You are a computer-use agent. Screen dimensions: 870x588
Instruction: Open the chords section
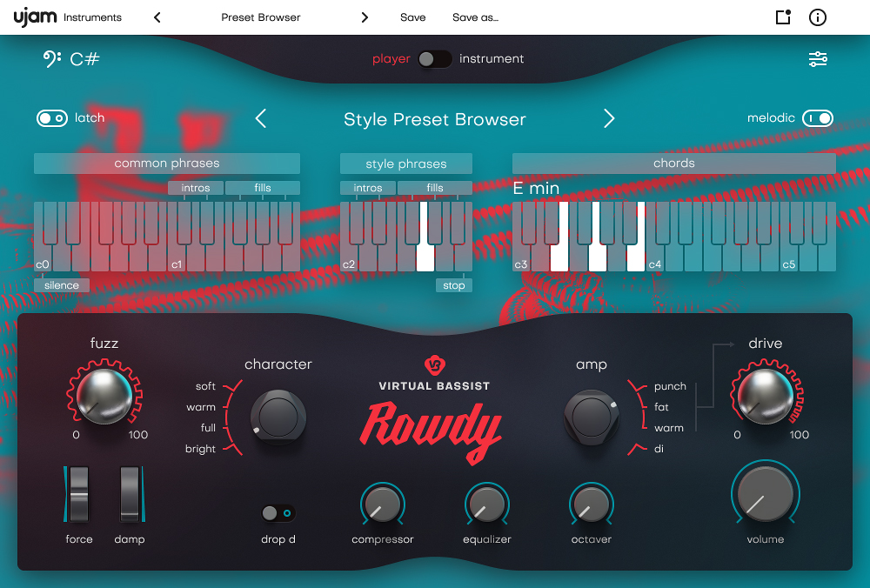click(x=673, y=163)
